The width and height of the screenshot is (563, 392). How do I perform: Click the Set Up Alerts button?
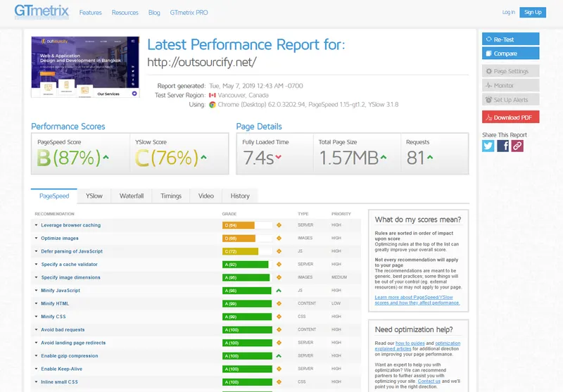tap(511, 99)
